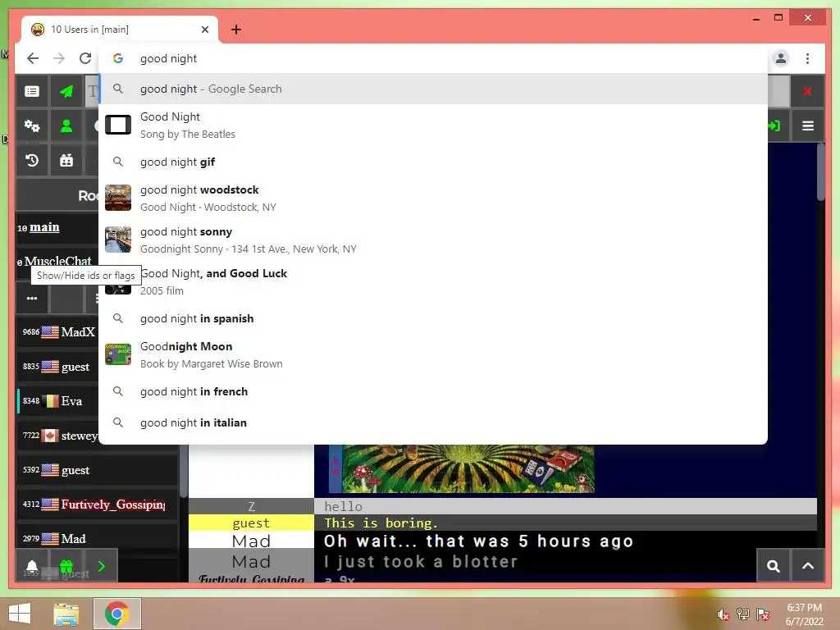Click the green user profile icon
The image size is (840, 630).
(x=66, y=126)
